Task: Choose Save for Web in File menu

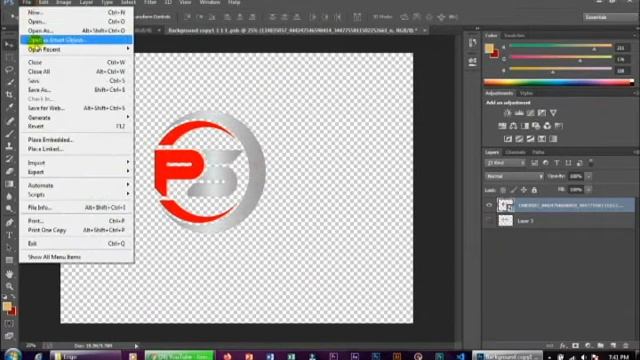Action: tap(76, 108)
